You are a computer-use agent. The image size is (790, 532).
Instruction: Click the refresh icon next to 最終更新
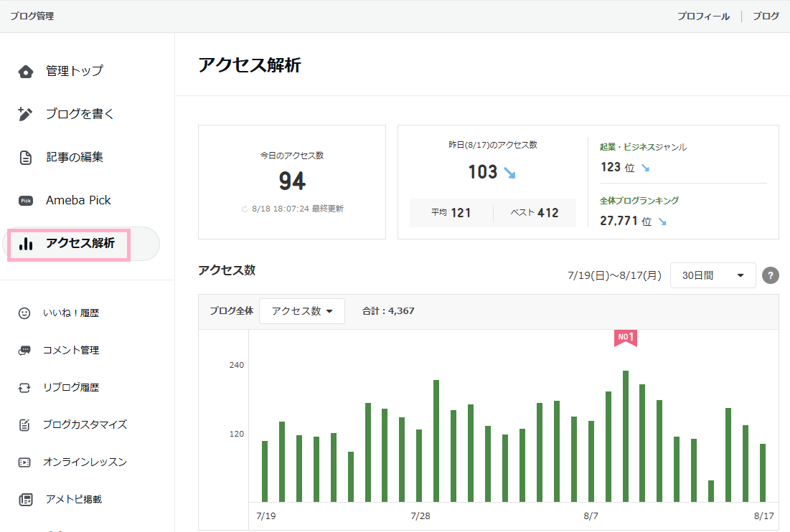coord(245,209)
